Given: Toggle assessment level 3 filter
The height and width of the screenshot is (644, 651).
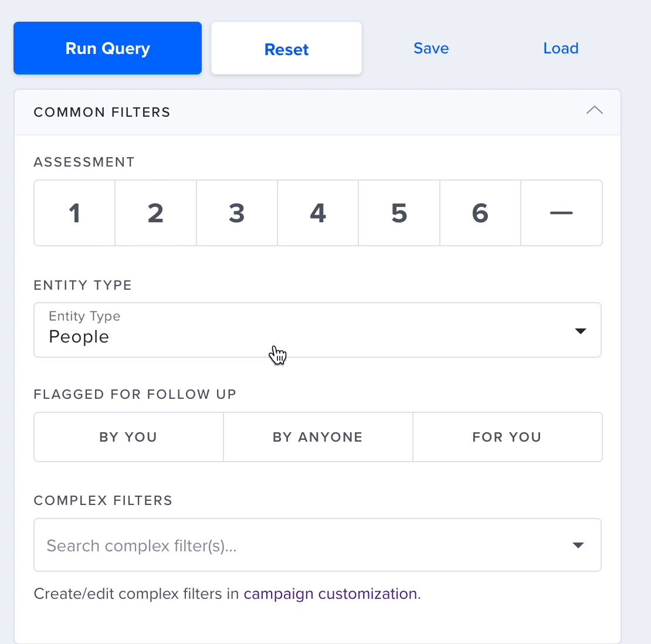Looking at the screenshot, I should (237, 213).
